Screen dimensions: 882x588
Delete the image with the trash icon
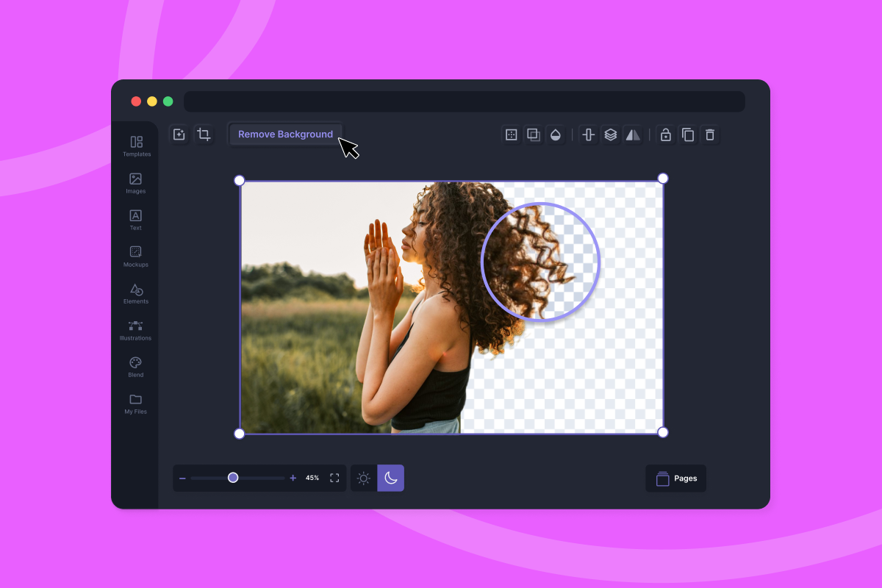(x=710, y=135)
